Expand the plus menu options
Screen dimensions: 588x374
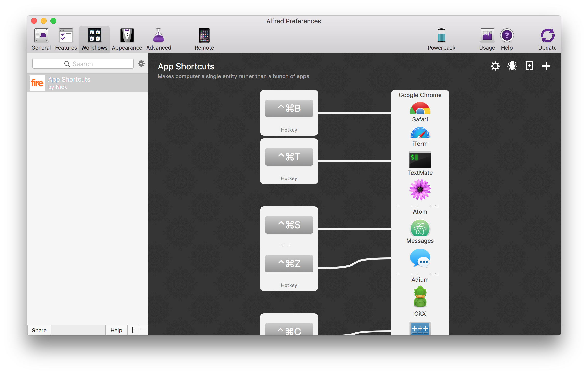547,66
